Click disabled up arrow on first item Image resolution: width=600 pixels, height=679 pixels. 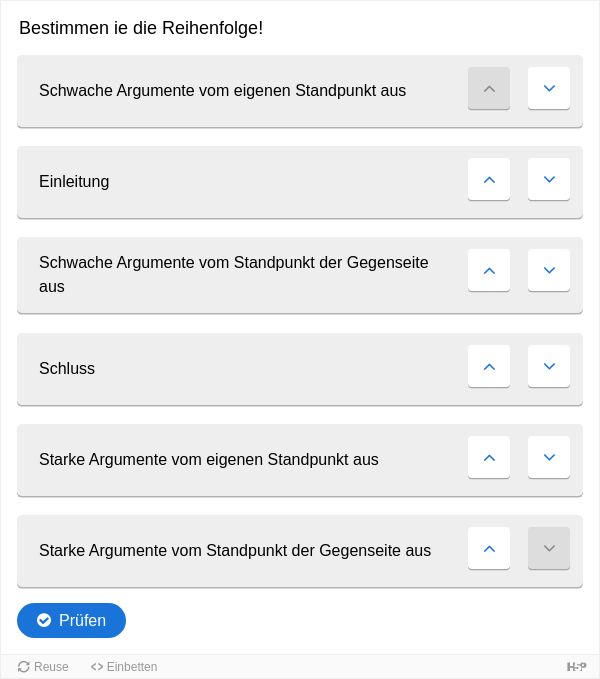pos(489,88)
